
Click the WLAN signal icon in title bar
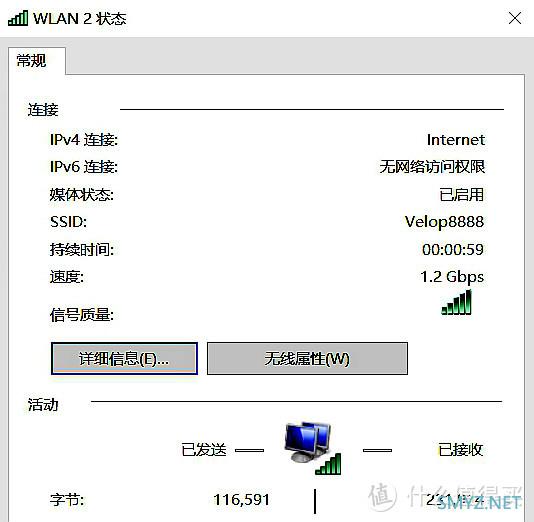[18, 18]
